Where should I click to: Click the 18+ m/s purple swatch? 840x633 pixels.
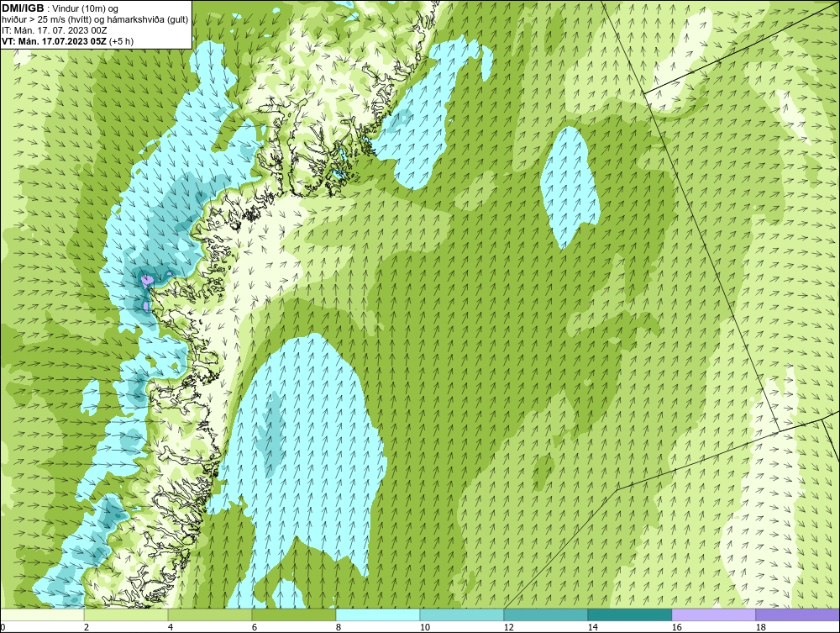[798, 615]
